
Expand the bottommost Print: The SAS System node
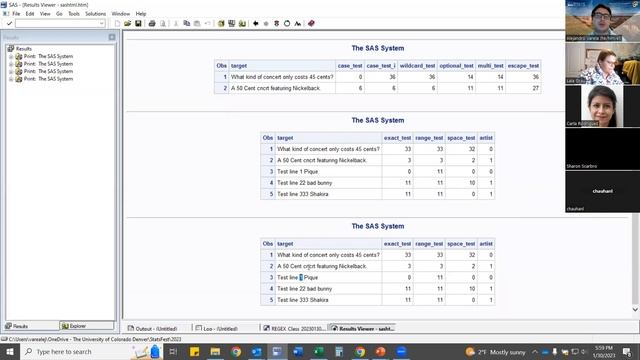coord(11,79)
